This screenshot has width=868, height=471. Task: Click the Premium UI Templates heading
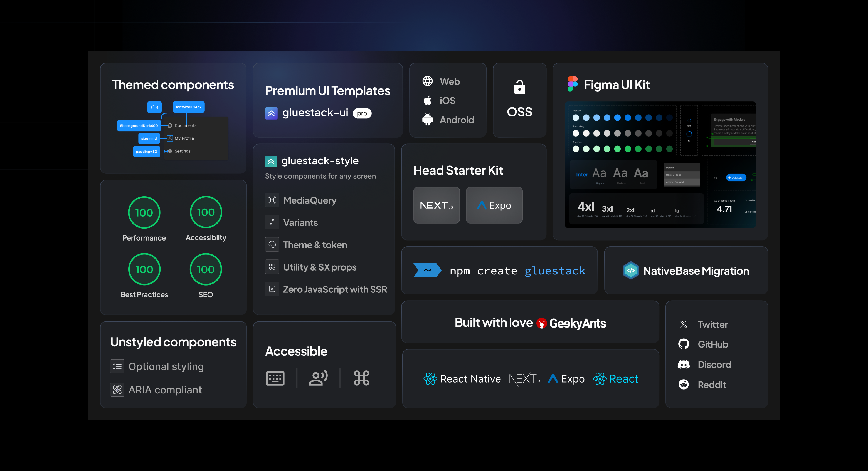327,91
